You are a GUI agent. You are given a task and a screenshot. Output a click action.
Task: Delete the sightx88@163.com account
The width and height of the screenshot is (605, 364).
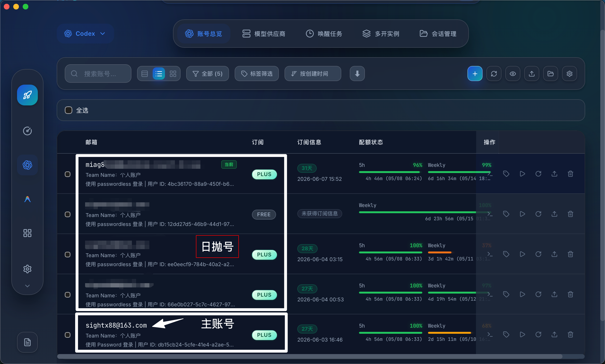pyautogui.click(x=570, y=334)
